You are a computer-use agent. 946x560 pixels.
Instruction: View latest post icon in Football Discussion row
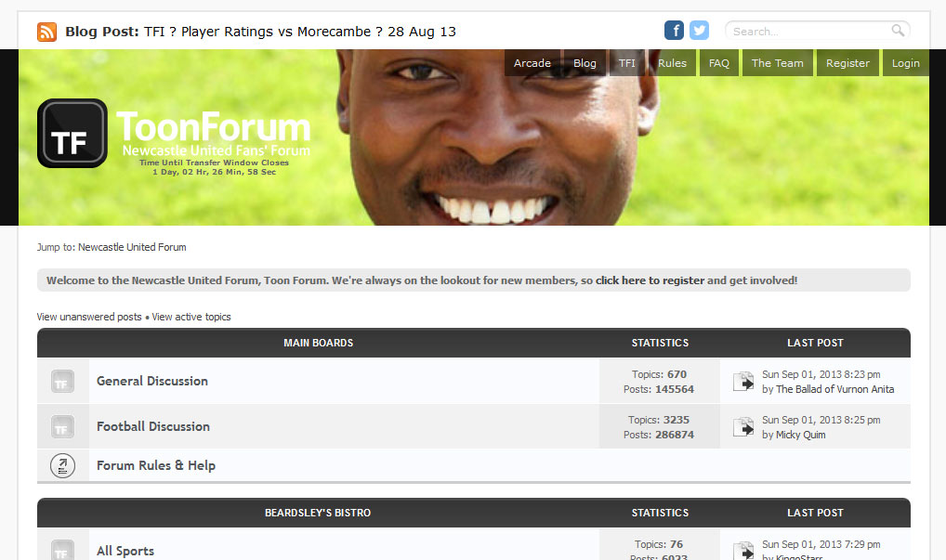tap(743, 427)
